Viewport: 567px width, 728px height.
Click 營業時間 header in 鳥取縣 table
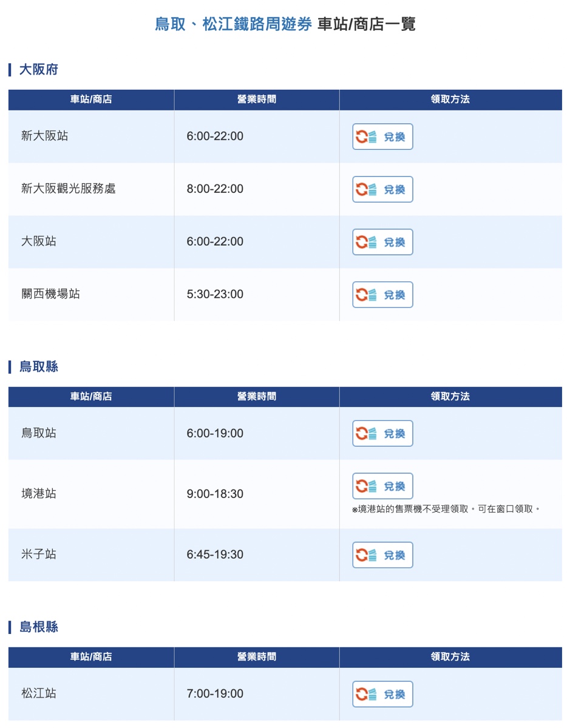click(257, 397)
